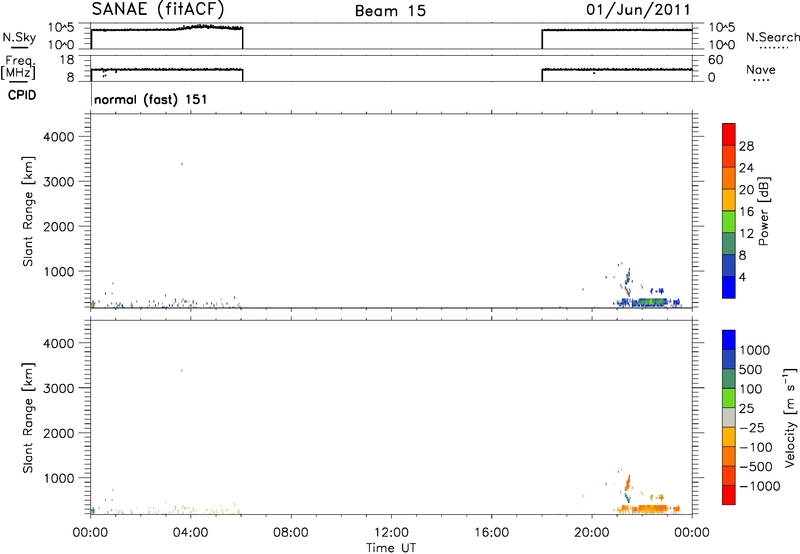Click the CPID label
This screenshot has width=800, height=554.
22,95
